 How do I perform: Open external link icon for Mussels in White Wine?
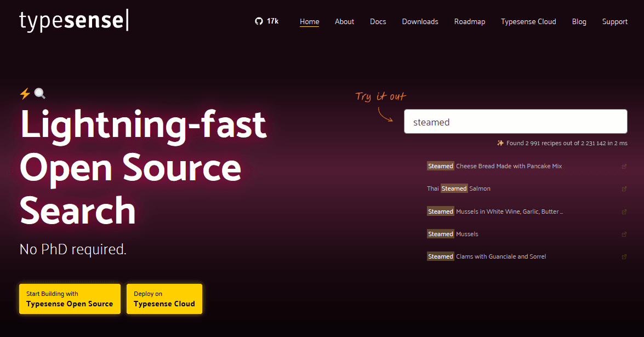tap(624, 212)
